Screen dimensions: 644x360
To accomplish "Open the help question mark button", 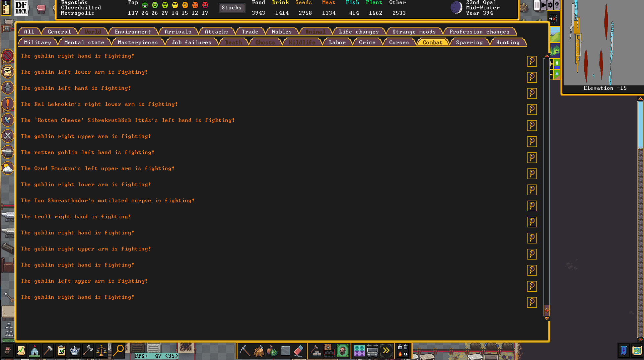I will (x=557, y=5).
